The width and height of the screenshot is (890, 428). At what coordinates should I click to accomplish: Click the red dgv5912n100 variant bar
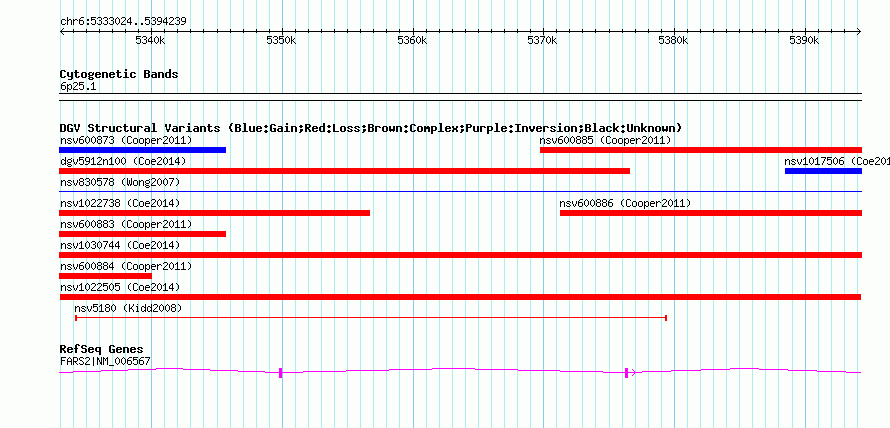coord(345,171)
